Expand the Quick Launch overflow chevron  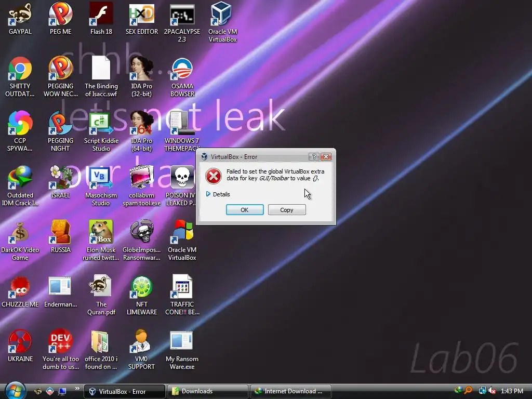pos(77,388)
